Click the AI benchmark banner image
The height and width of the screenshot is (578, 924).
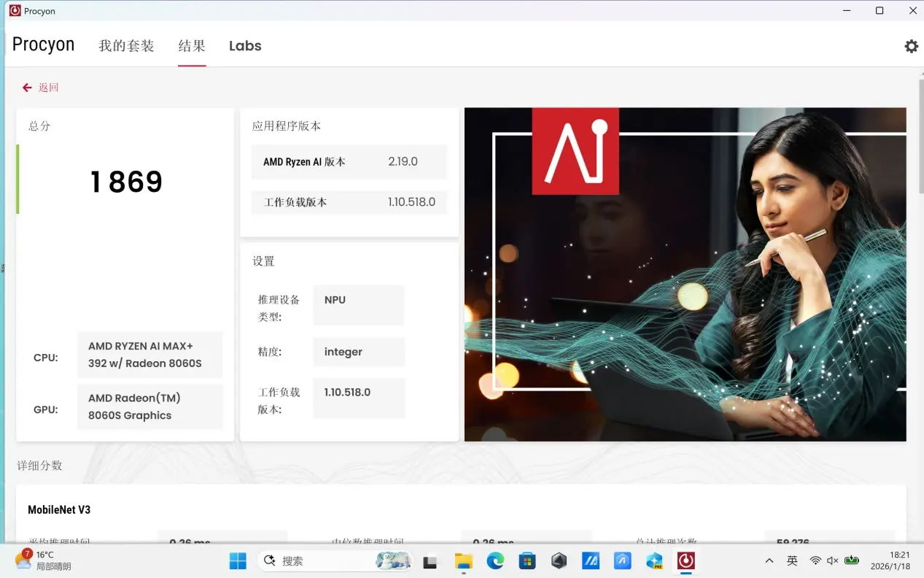point(685,274)
